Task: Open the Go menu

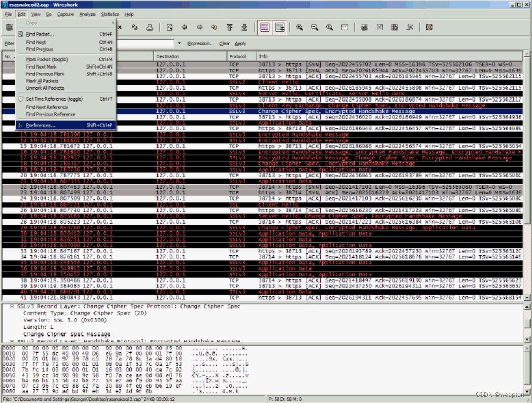Action: [48, 14]
